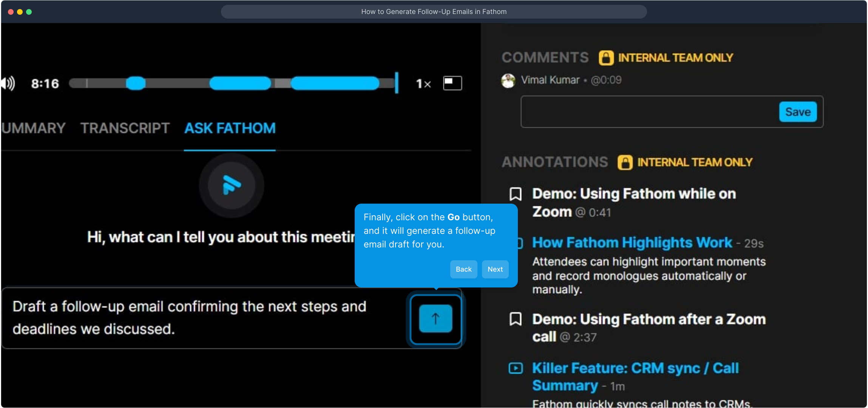Close the window with the red button
This screenshot has width=868, height=408.
tap(11, 12)
